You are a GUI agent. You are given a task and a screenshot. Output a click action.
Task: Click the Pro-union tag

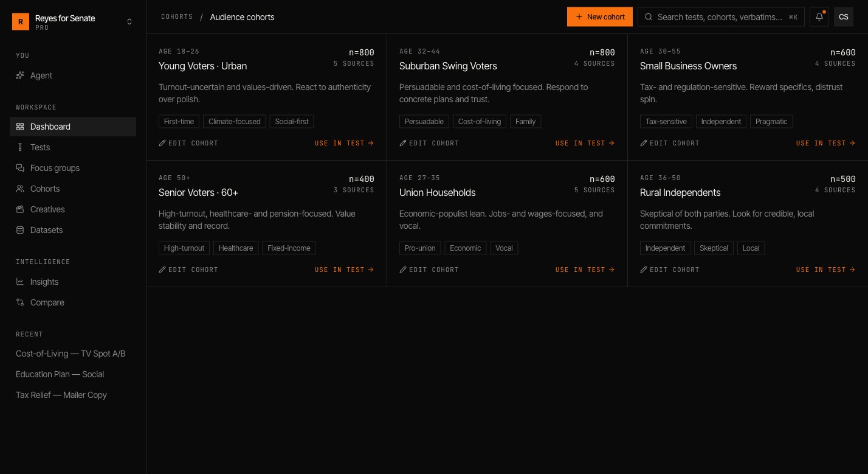point(420,248)
